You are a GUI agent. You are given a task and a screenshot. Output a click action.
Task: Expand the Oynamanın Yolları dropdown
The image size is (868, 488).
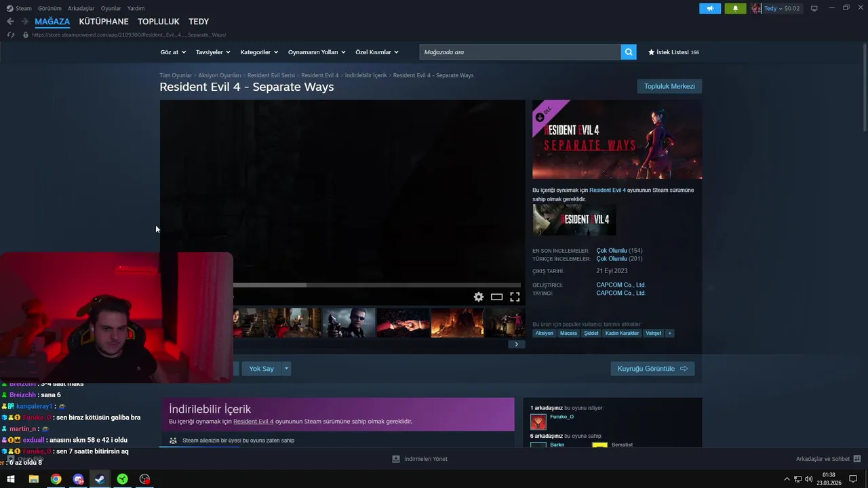pyautogui.click(x=317, y=52)
